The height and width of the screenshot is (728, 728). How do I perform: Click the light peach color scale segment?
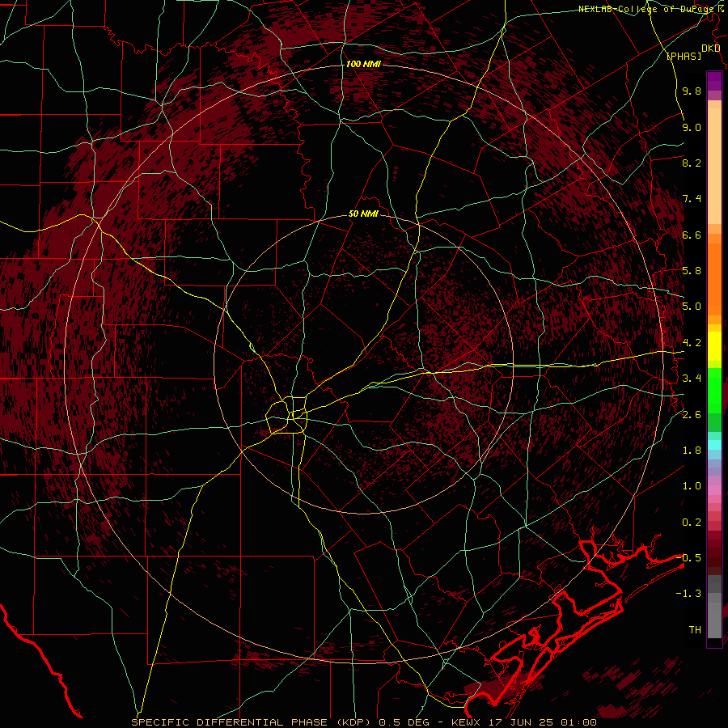714,166
